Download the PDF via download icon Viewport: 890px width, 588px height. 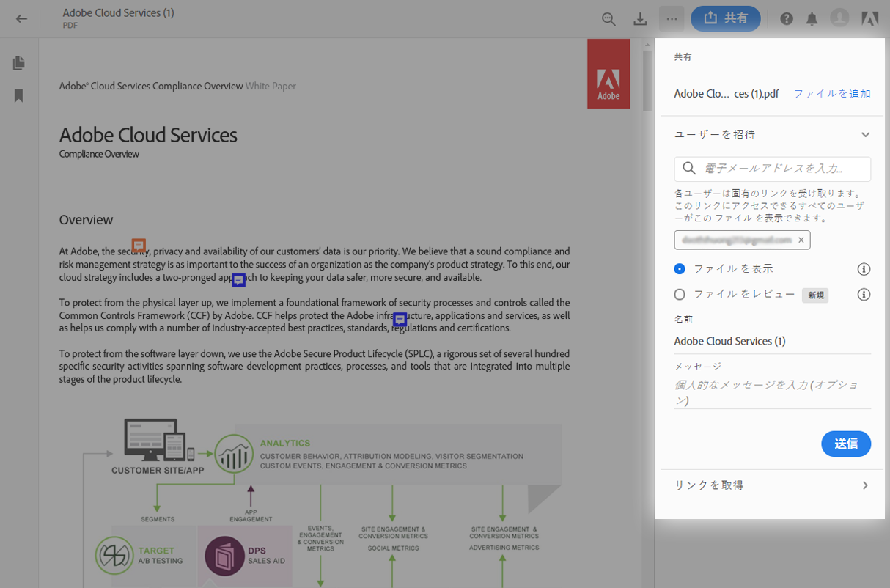coord(640,19)
